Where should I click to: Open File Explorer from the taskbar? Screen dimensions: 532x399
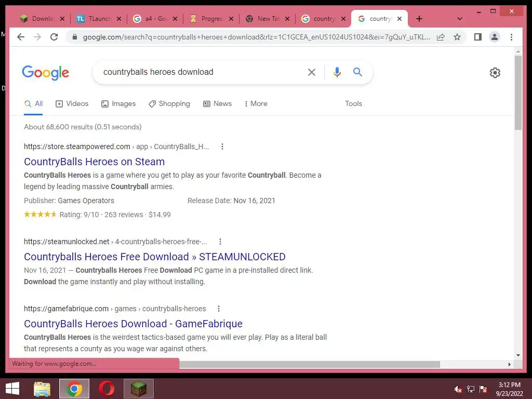point(42,389)
